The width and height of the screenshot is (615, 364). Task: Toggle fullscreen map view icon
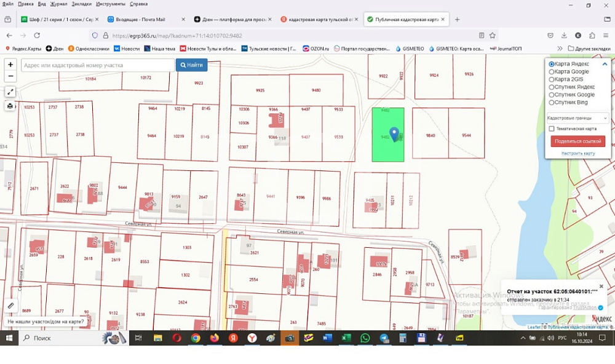10,92
